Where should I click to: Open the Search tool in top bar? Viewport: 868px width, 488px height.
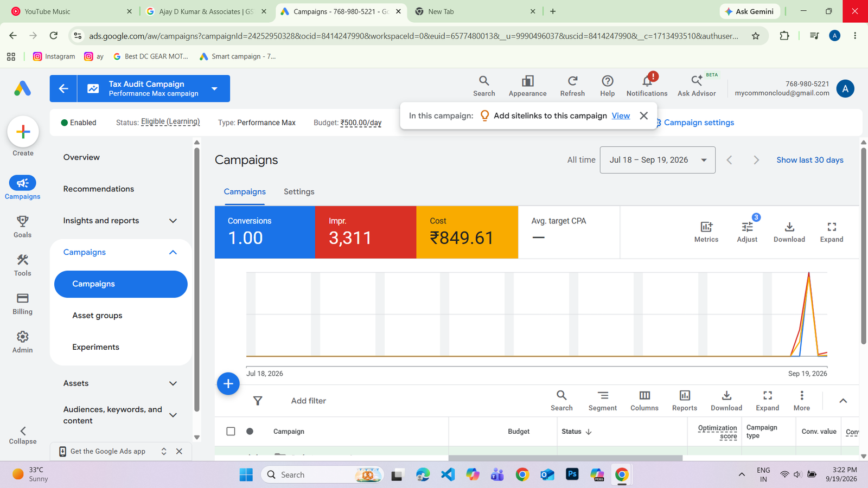pos(484,86)
